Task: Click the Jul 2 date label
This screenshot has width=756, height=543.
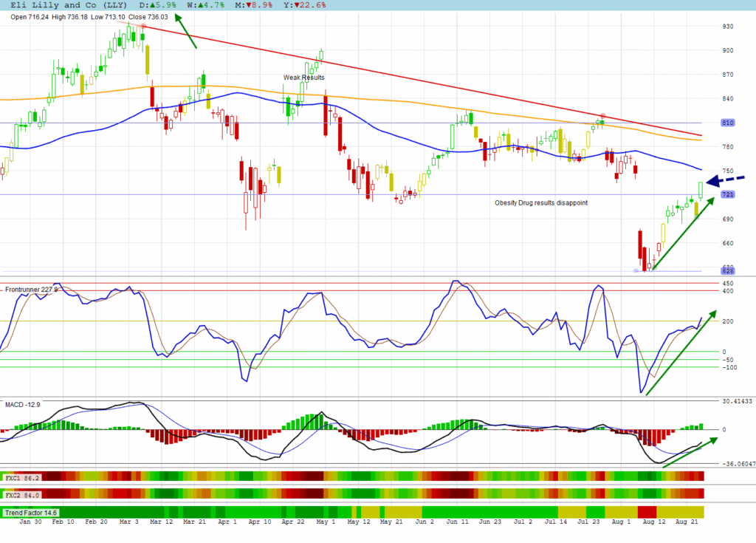Action: point(523,522)
